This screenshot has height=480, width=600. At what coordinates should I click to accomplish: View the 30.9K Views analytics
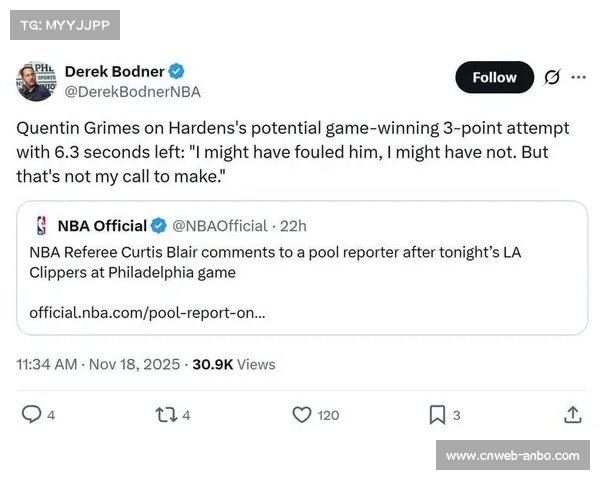(233, 364)
